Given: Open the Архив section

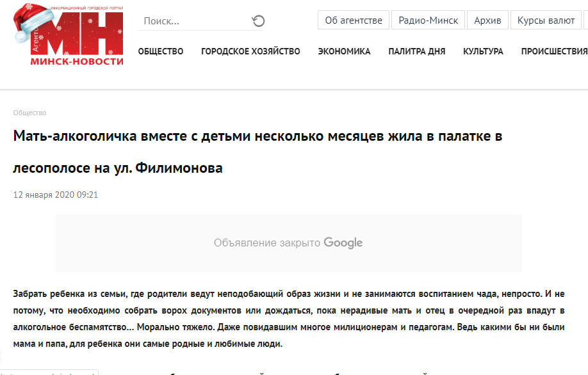Looking at the screenshot, I should [487, 20].
